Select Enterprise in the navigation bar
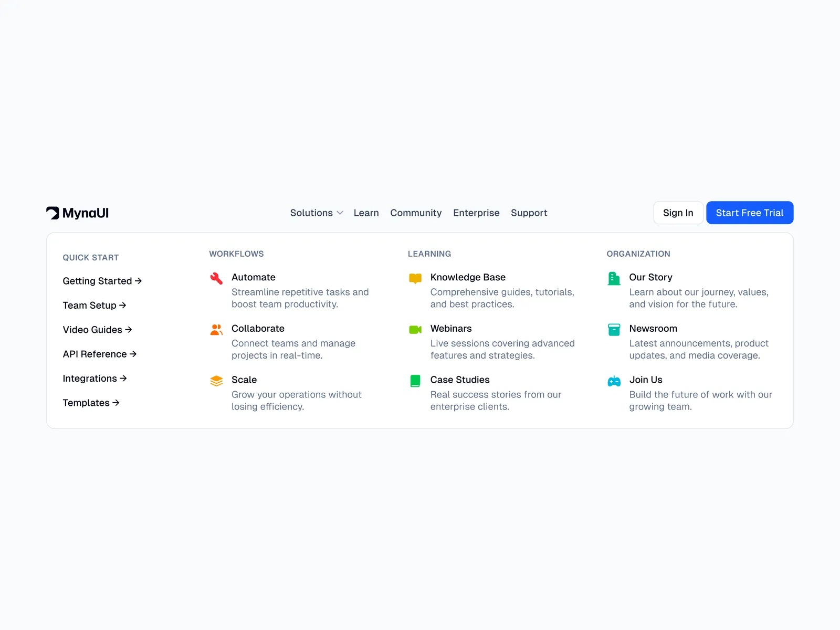Viewport: 840px width, 630px height. coord(476,213)
